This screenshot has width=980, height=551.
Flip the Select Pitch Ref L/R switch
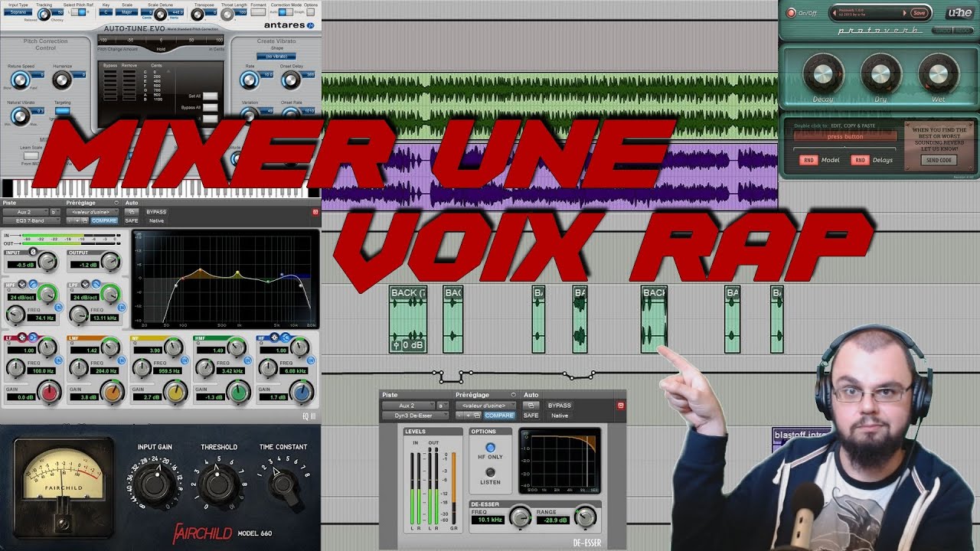click(79, 12)
